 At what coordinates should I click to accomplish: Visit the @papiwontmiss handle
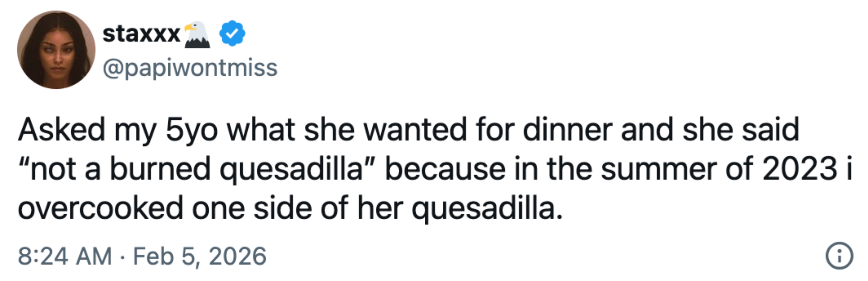click(190, 68)
